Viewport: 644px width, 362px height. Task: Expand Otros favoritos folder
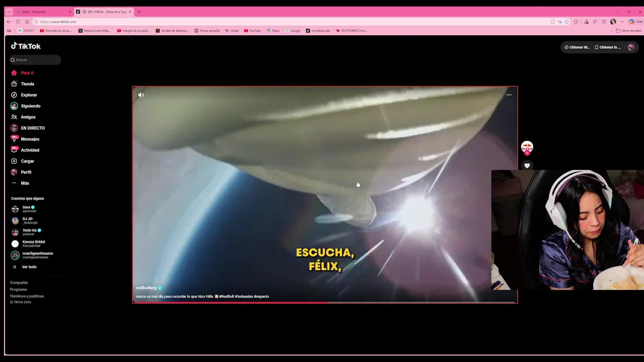629,31
